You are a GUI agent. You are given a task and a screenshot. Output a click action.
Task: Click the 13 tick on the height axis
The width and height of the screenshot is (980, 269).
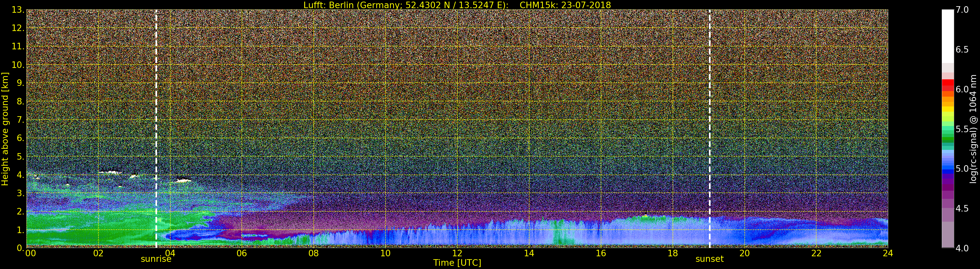pyautogui.click(x=18, y=10)
